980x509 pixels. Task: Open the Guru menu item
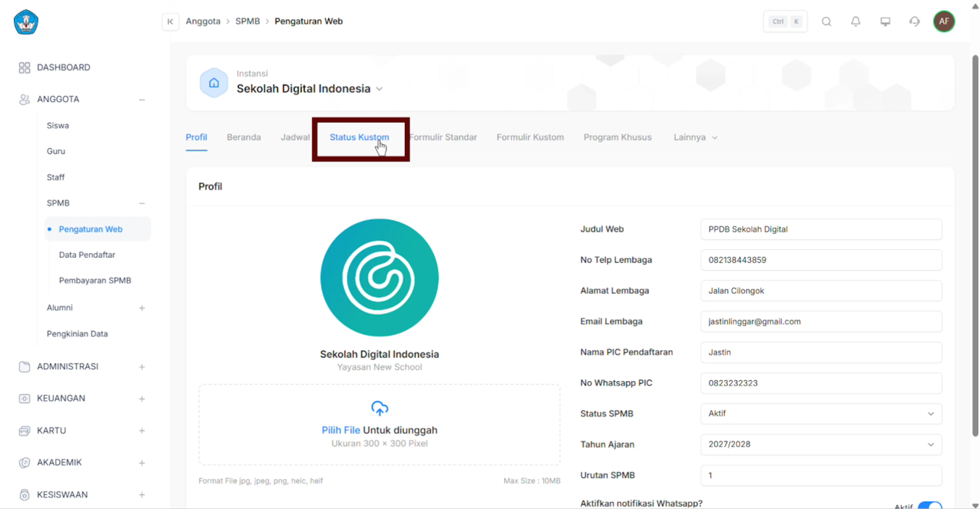(56, 151)
